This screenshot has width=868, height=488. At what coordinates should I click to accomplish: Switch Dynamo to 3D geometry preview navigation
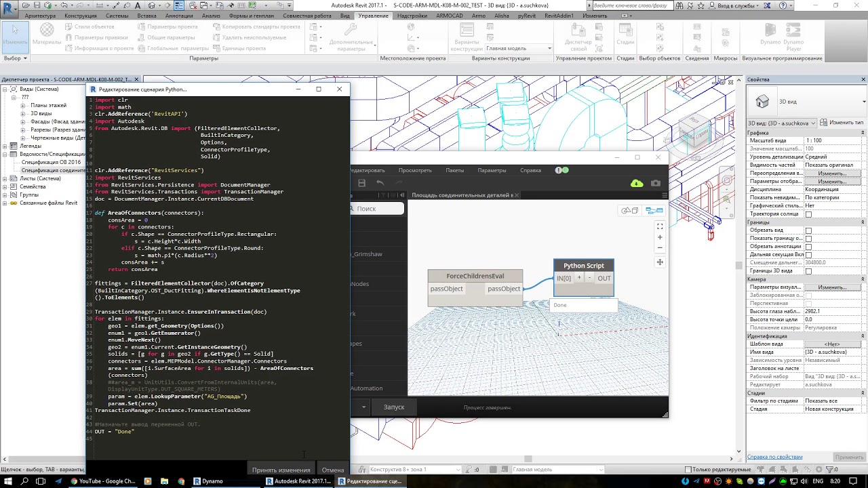point(629,210)
